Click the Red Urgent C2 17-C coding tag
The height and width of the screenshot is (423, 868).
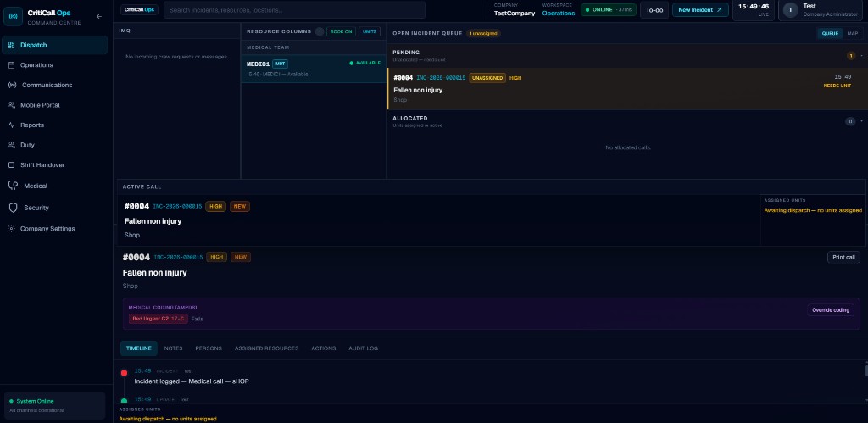pos(158,319)
